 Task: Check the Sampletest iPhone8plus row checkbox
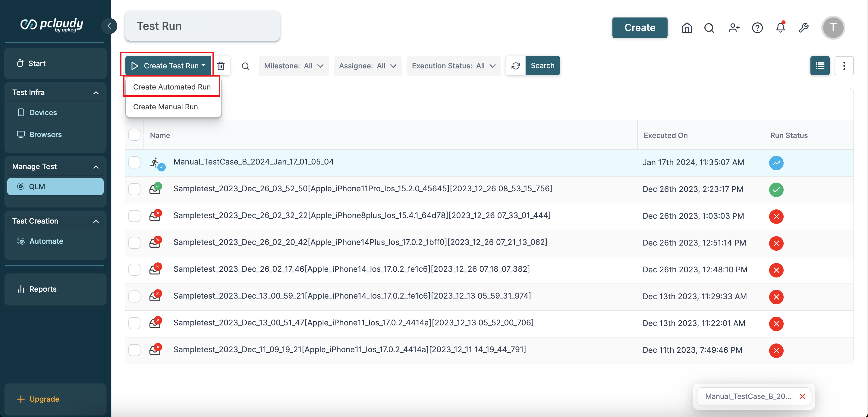click(134, 216)
